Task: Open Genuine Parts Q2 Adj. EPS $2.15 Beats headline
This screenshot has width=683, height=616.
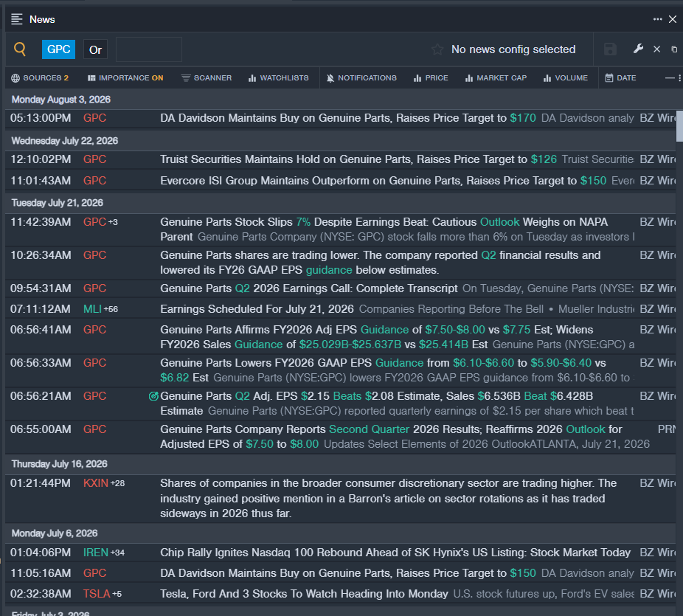Action: point(377,404)
